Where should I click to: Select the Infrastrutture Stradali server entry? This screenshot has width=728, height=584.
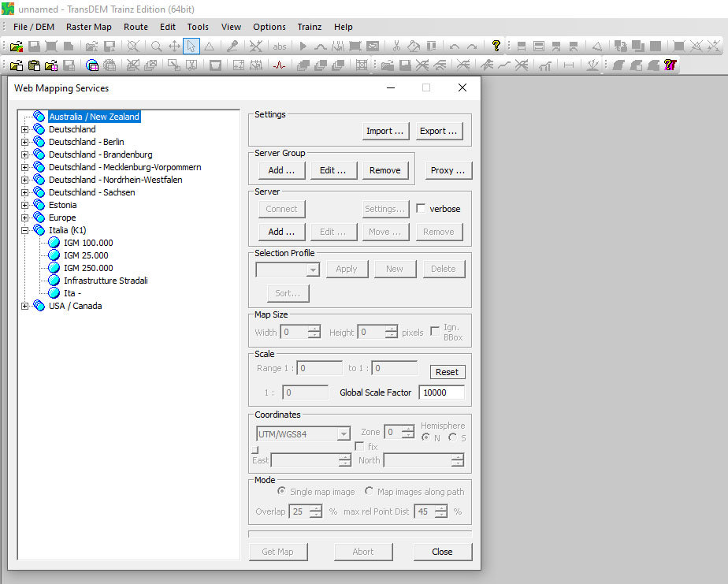tap(106, 281)
